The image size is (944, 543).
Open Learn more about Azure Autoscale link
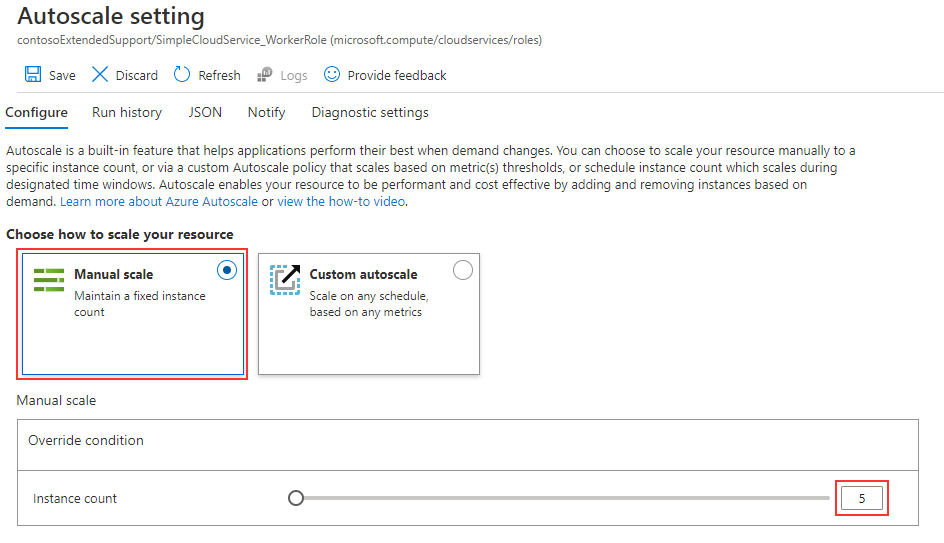tap(159, 202)
